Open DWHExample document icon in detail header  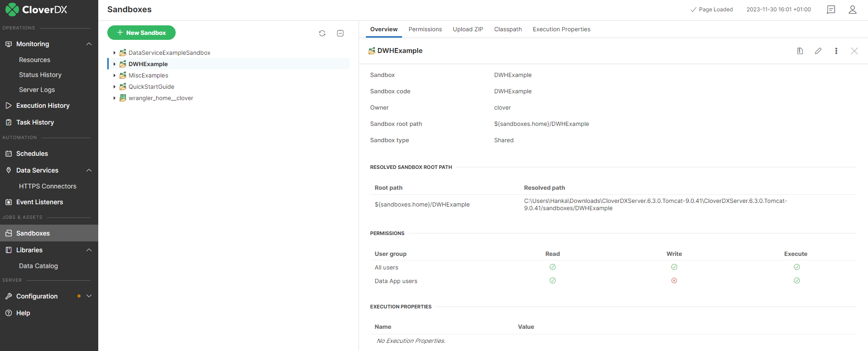[x=800, y=51]
